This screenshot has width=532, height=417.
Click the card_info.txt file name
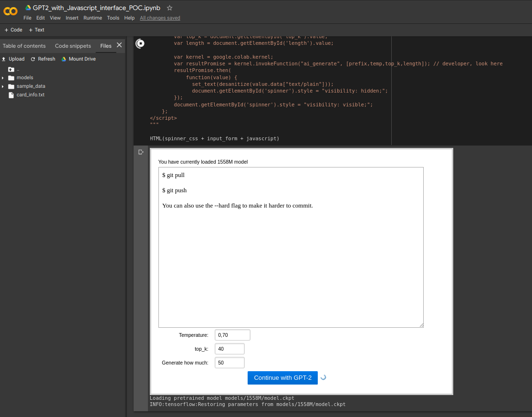[x=31, y=95]
